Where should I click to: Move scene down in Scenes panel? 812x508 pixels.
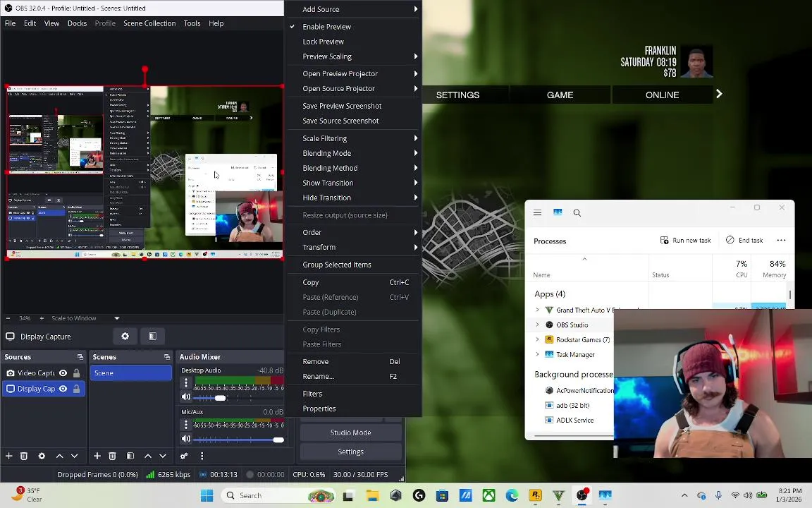click(163, 456)
